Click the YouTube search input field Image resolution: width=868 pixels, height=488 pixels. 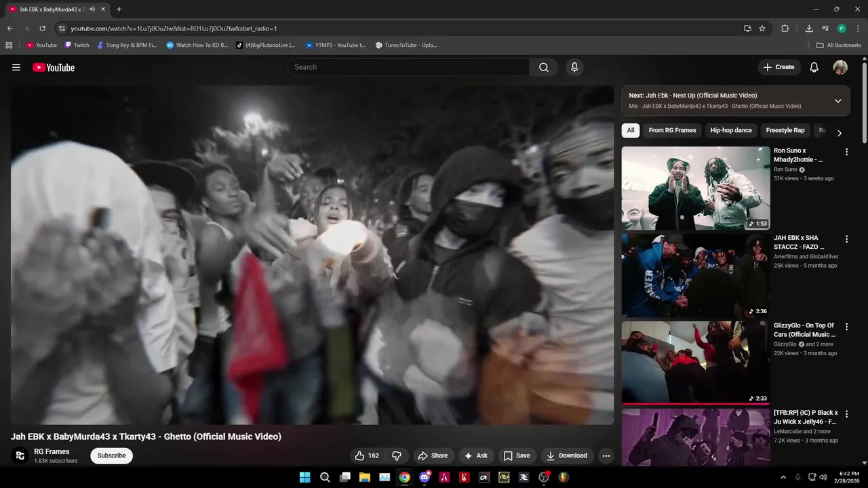coord(408,67)
